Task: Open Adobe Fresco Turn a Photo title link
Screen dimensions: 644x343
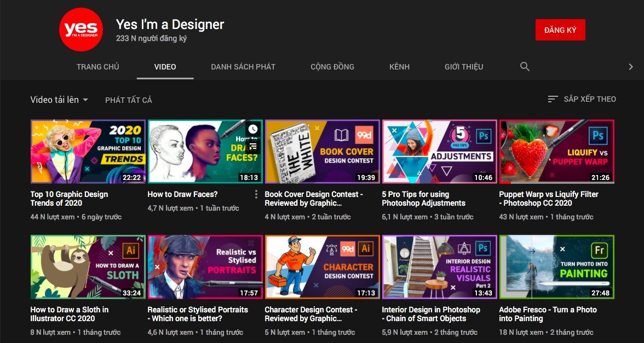Action: [x=548, y=314]
